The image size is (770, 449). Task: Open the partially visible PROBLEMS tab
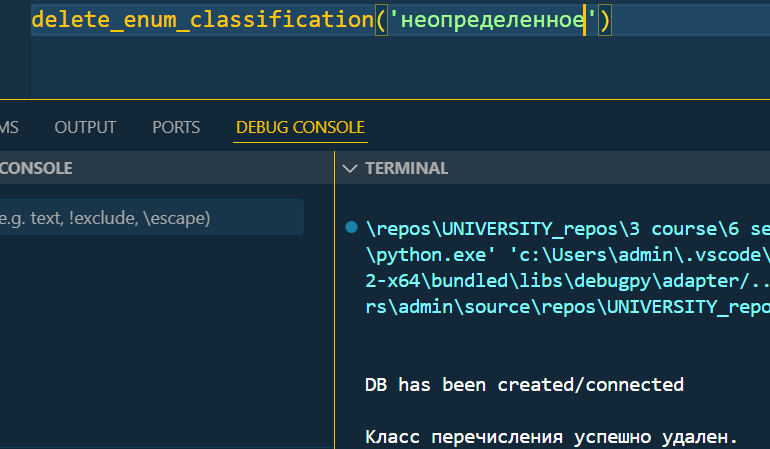9,127
